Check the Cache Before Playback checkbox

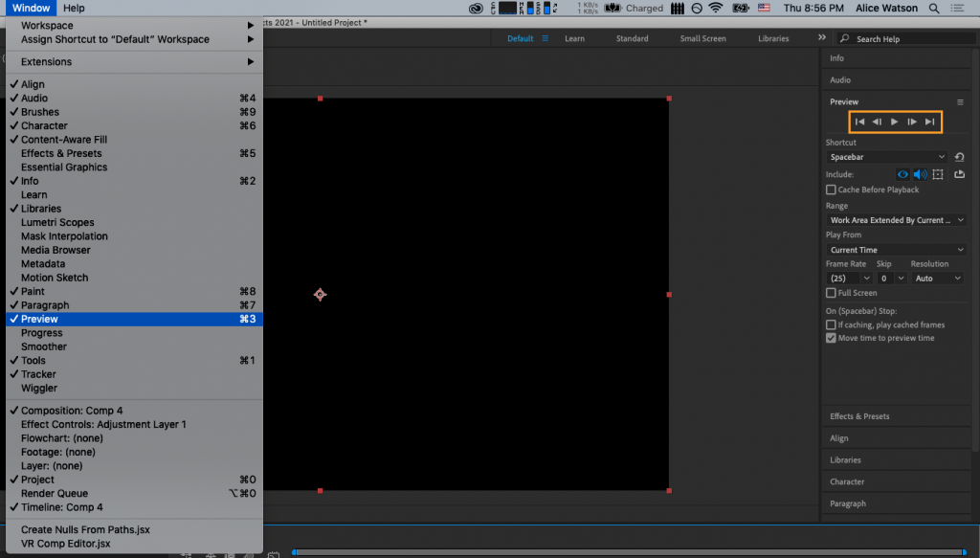pos(832,189)
